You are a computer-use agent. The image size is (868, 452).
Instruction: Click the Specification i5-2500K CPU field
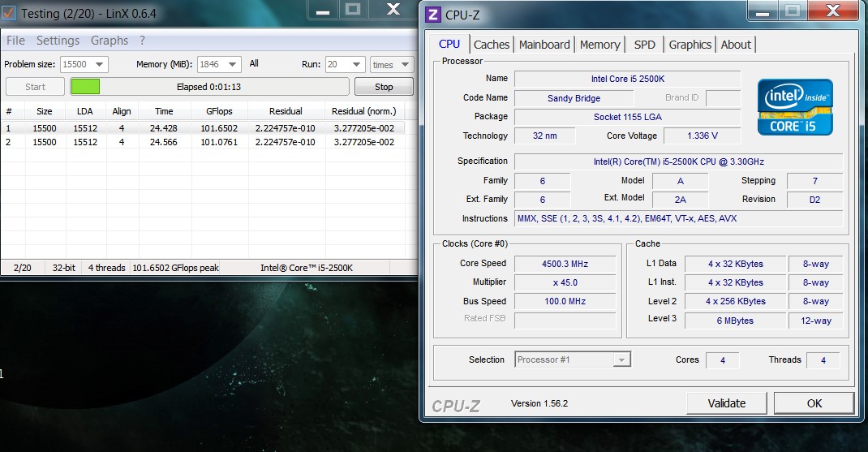coord(679,161)
